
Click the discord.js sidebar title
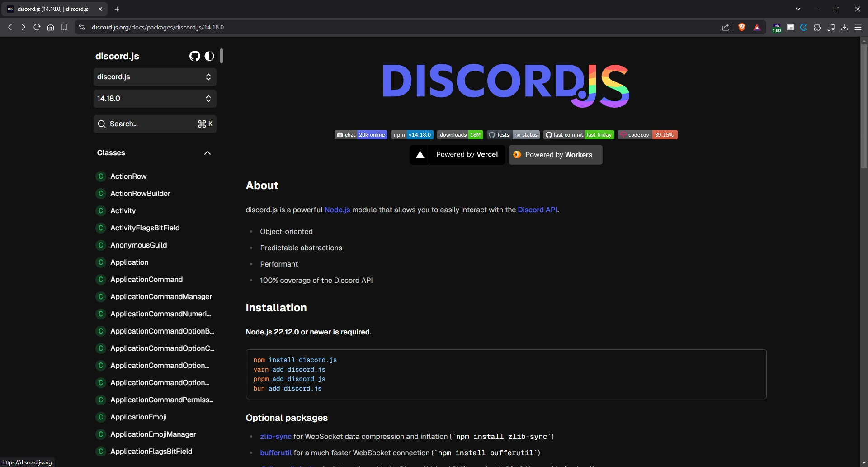[x=117, y=56]
